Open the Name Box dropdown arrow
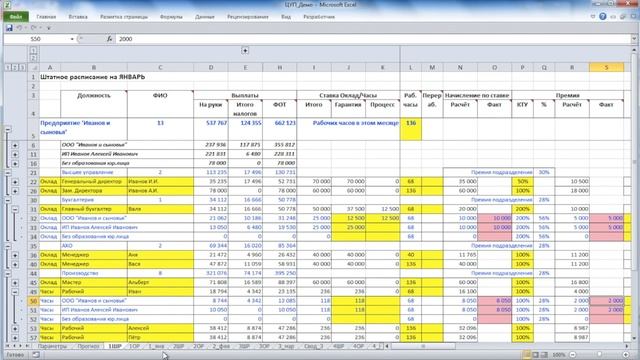The image size is (640, 360). [72, 39]
